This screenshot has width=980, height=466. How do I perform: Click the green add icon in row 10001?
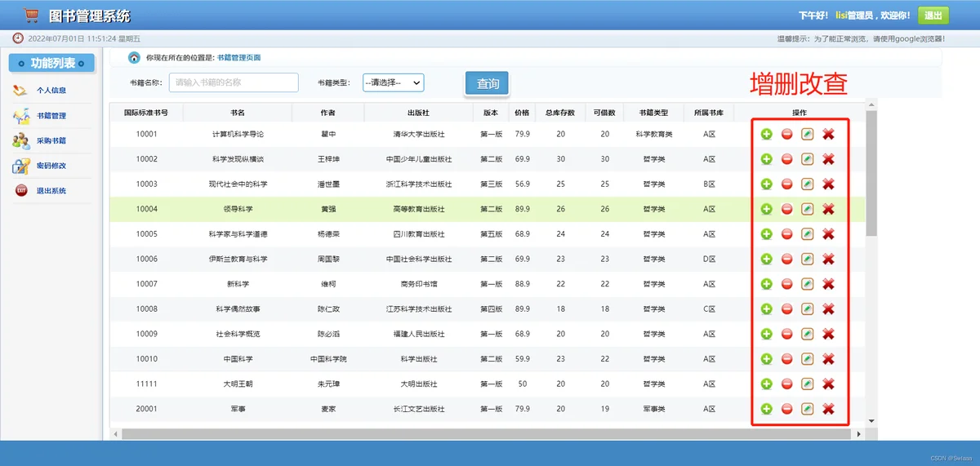[x=766, y=134]
